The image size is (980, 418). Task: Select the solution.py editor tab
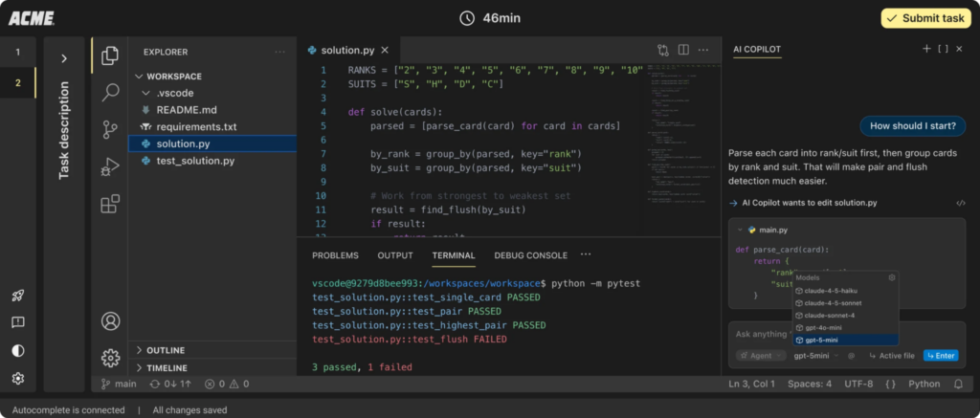pyautogui.click(x=348, y=50)
